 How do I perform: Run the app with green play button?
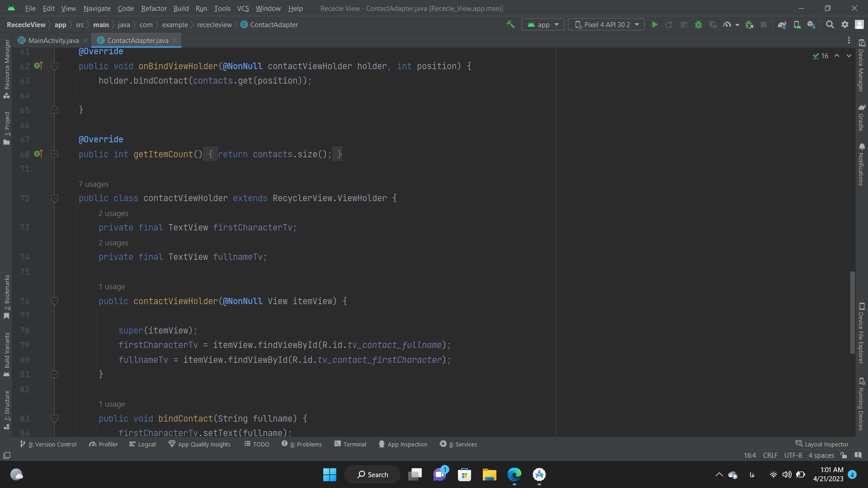655,24
